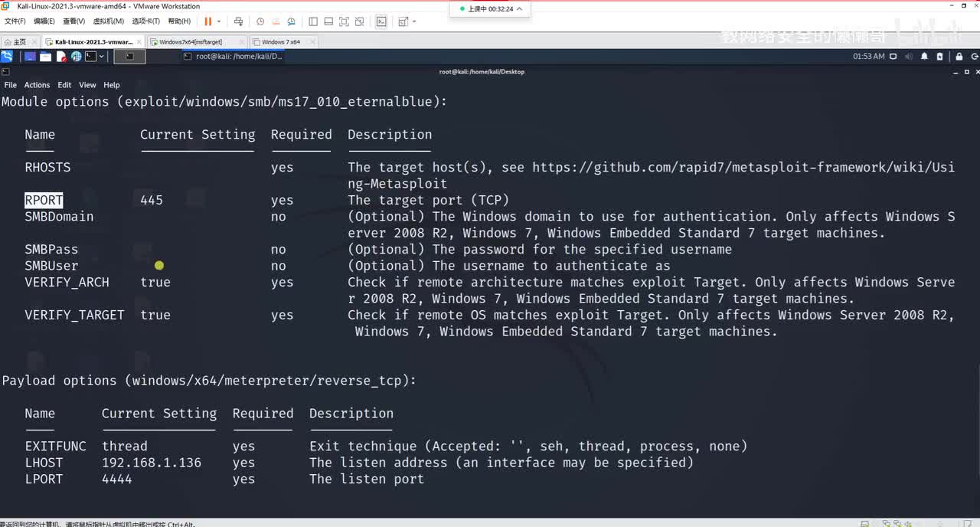Open the terminal Actions menu
The image size is (980, 527).
(37, 85)
